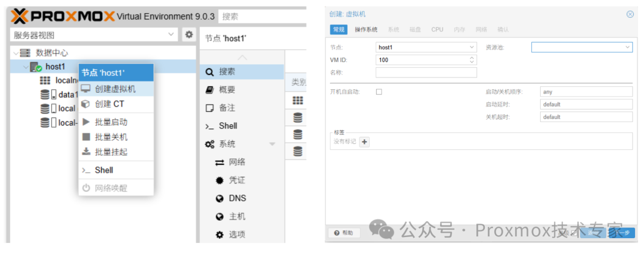Click the globe icon beside 主机
The image size is (644, 256).
click(x=219, y=217)
